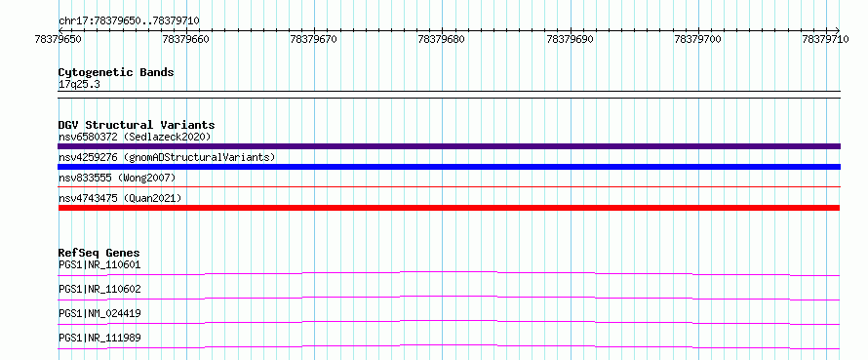This screenshot has width=868, height=360.
Task: Click the 17q25.3 cytogenetic band bar
Action: tap(449, 95)
